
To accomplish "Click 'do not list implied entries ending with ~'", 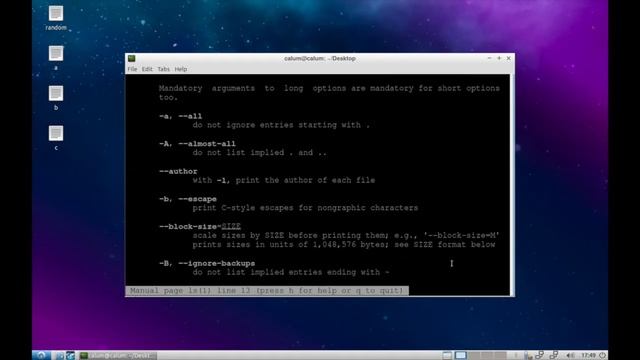I will [x=291, y=272].
